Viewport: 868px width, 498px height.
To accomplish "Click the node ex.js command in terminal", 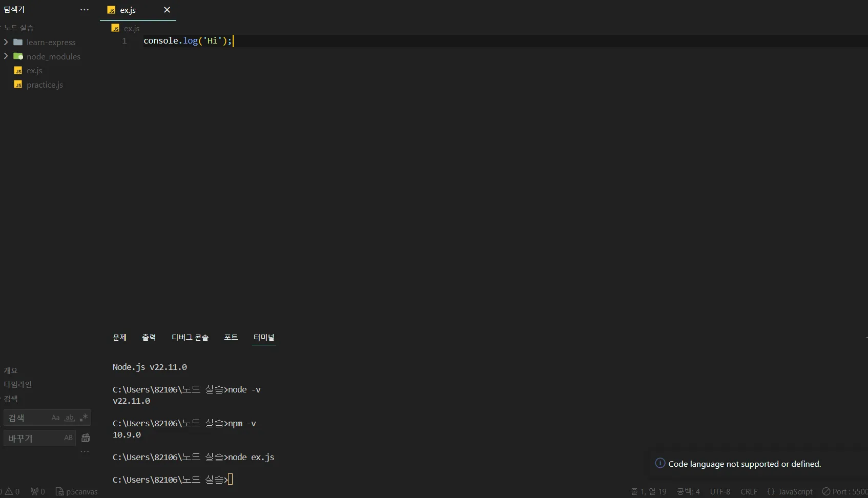I will click(251, 457).
